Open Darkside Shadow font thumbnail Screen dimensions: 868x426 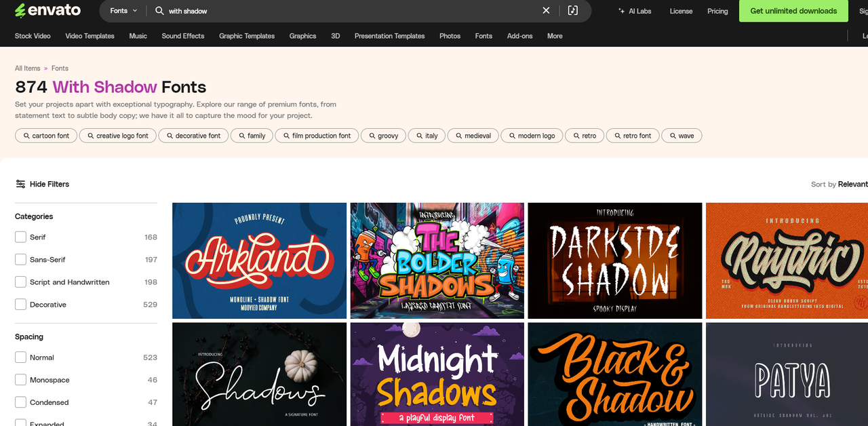click(x=615, y=260)
